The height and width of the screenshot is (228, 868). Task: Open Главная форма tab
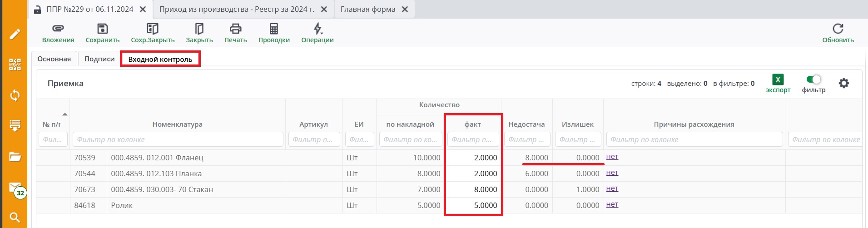click(x=368, y=9)
